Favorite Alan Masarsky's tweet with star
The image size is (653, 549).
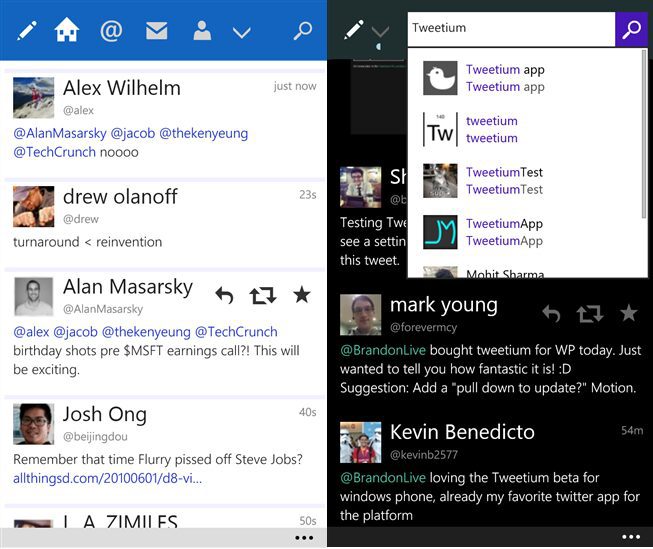coord(302,294)
